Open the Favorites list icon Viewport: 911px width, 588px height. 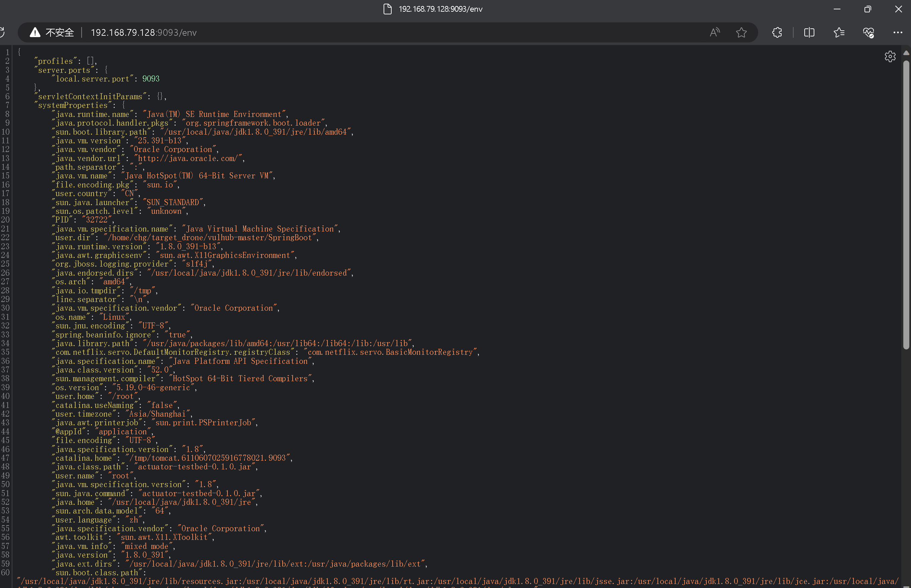tap(839, 32)
